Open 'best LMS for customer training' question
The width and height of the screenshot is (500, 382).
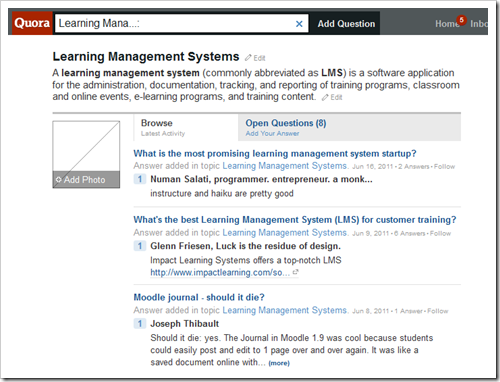click(295, 220)
